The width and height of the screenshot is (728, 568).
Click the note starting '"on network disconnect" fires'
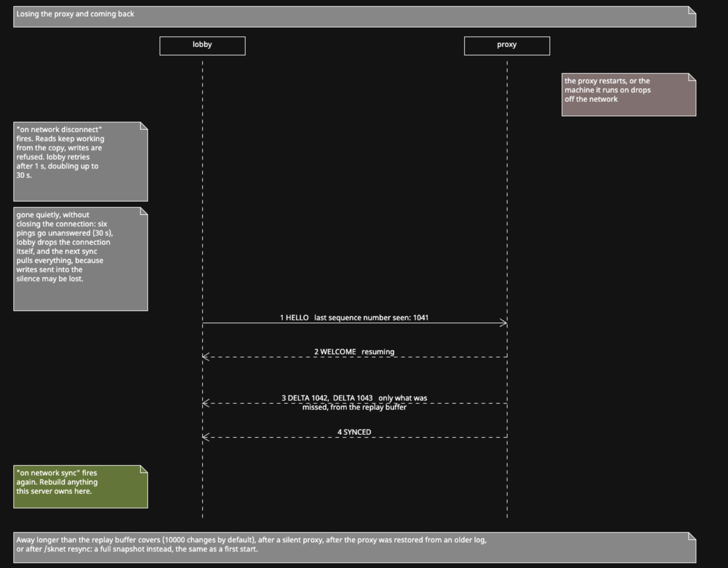[81, 162]
